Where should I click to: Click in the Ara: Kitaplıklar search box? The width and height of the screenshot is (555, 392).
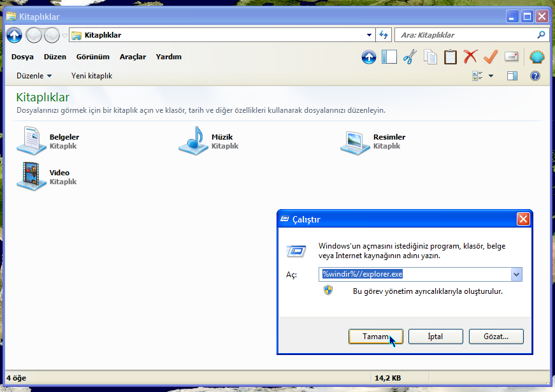466,35
